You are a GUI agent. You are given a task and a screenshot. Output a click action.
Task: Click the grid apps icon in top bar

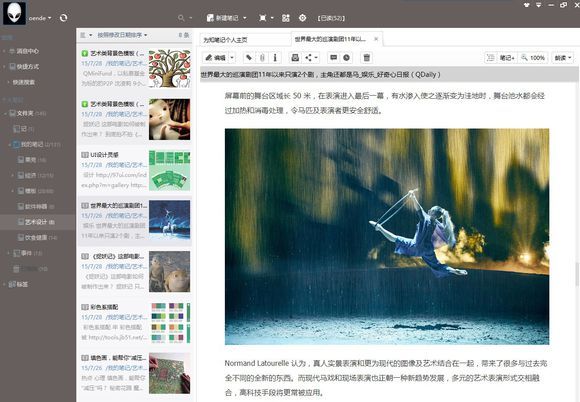click(x=286, y=18)
